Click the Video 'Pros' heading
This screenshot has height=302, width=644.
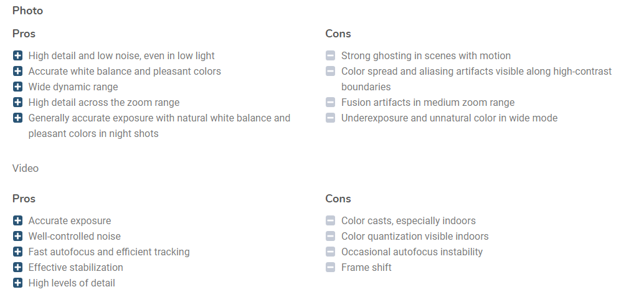point(24,199)
